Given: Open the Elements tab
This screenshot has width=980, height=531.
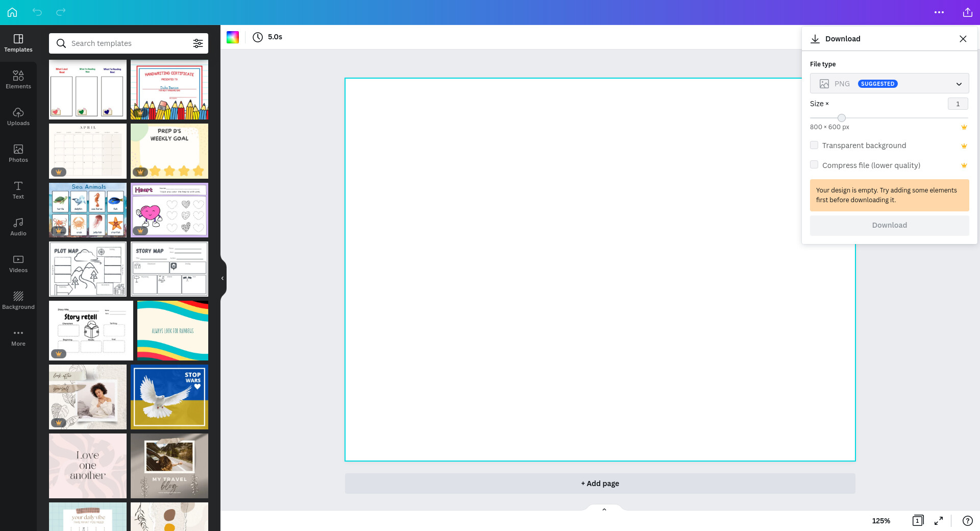Looking at the screenshot, I should tap(18, 80).
